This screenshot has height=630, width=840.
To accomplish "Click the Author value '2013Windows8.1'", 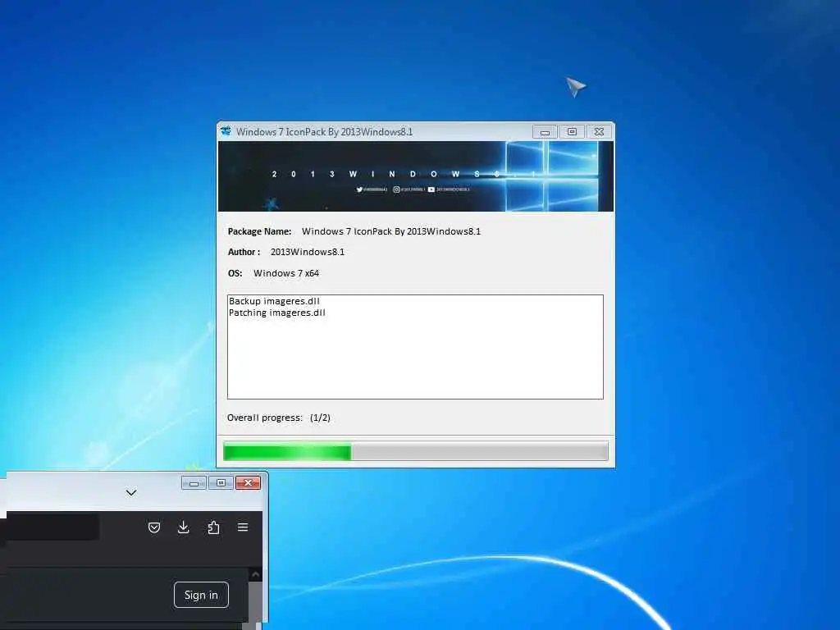I will point(308,252).
